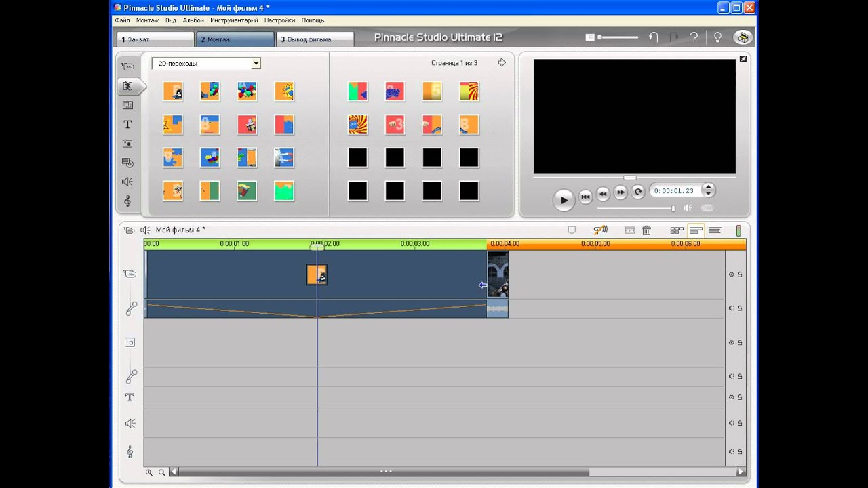The height and width of the screenshot is (488, 868).
Task: Open the titles album T icon
Action: (127, 125)
